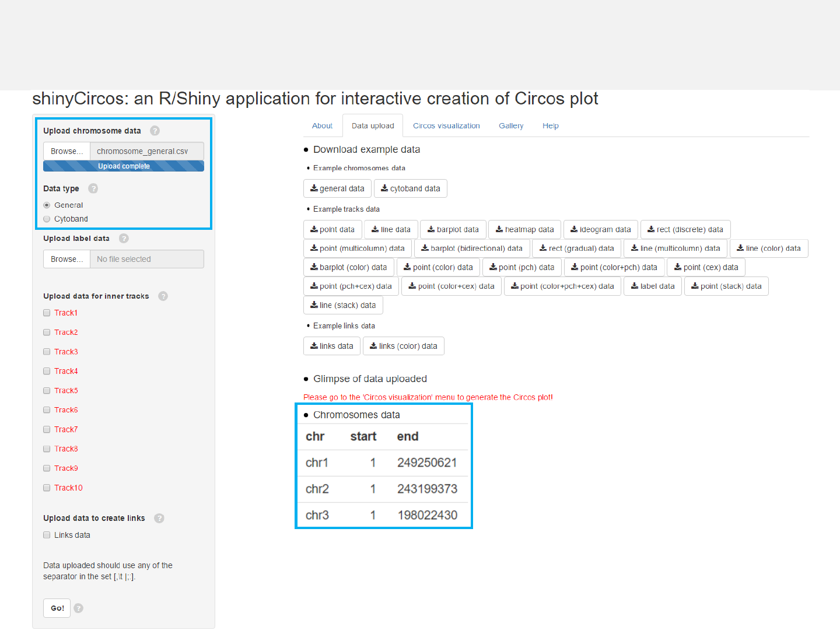Open the Help tab
Image resolution: width=840 pixels, height=630 pixels.
coord(551,125)
